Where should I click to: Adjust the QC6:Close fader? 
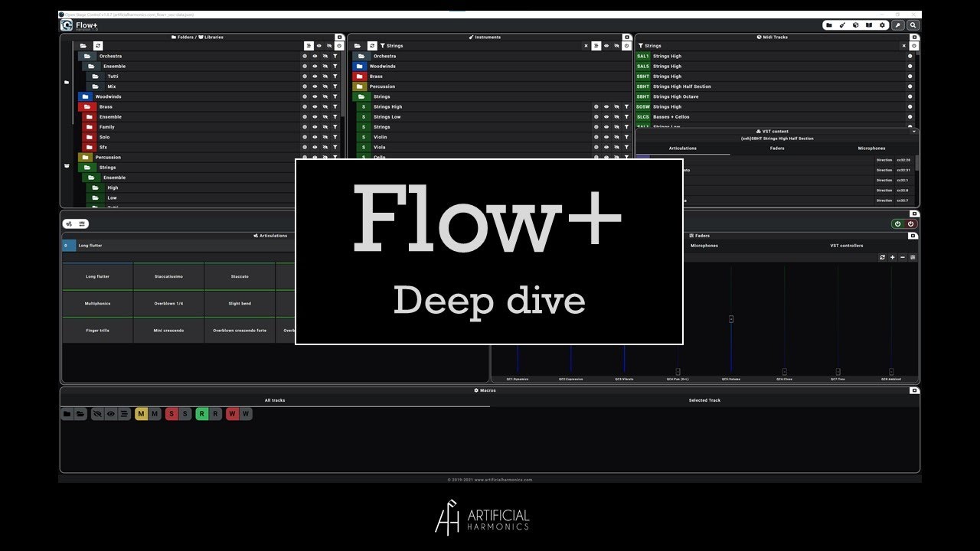(x=784, y=371)
